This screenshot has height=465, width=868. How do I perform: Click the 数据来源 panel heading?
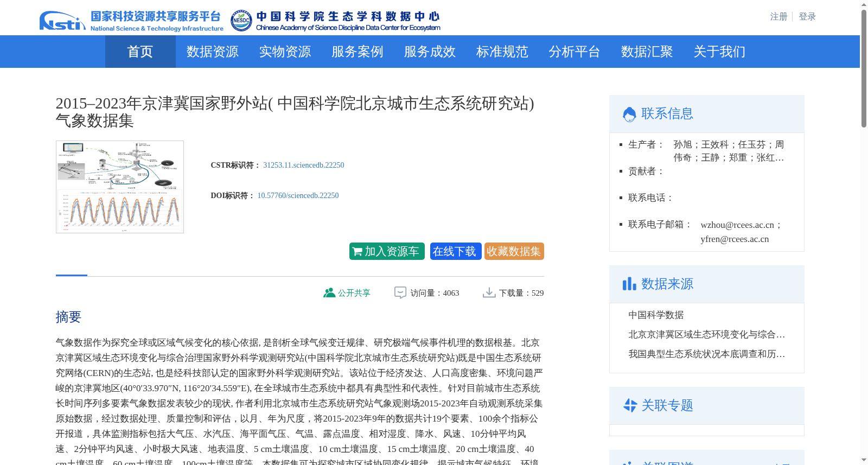pyautogui.click(x=667, y=284)
